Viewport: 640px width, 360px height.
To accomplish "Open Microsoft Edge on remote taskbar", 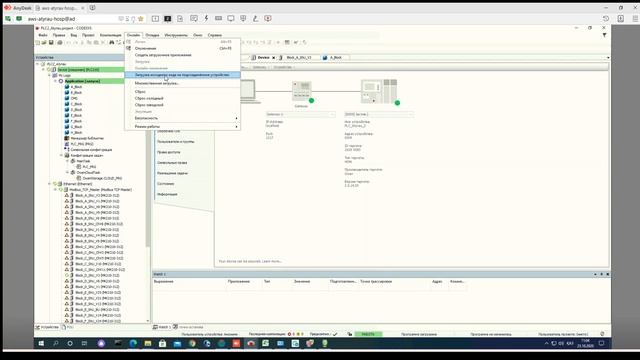I will (133, 344).
